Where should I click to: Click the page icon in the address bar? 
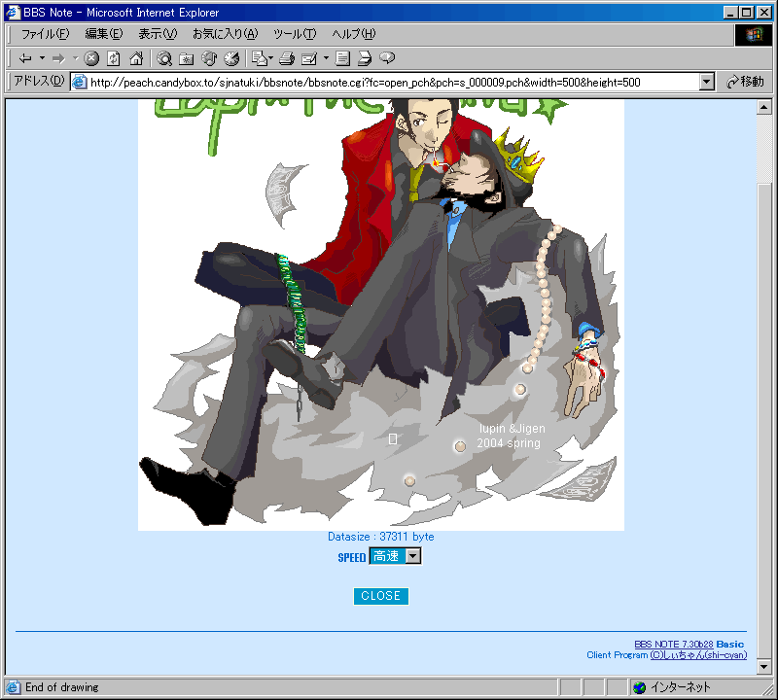(80, 82)
